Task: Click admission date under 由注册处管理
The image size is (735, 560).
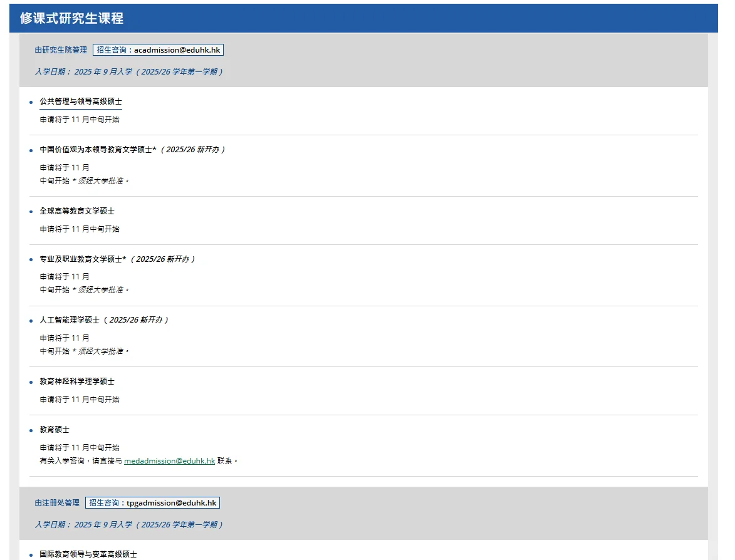Action: 129,524
